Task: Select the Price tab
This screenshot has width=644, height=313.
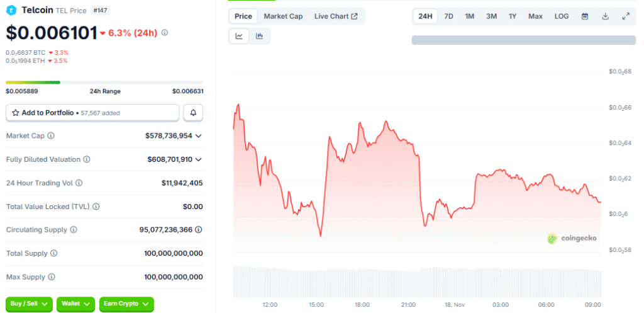Action: (x=243, y=16)
